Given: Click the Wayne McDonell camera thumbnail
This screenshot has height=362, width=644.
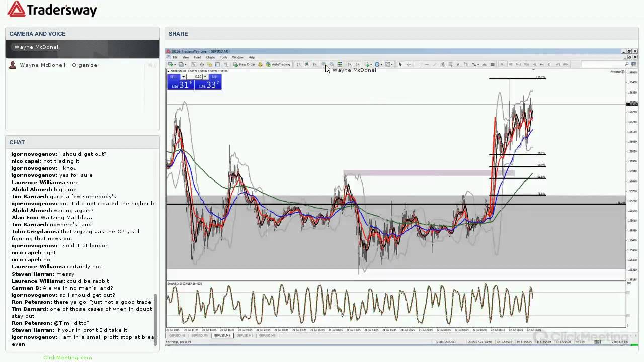Looking at the screenshot, I should coord(83,49).
